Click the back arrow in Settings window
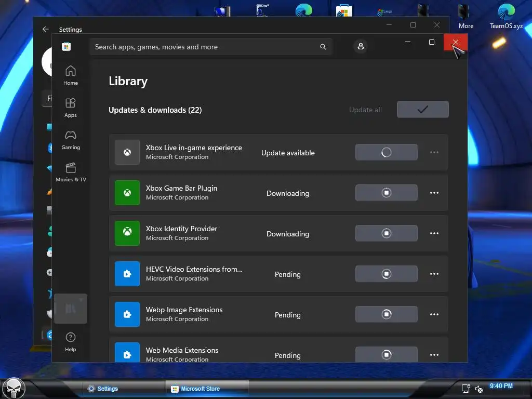This screenshot has width=532, height=399. coord(46,29)
